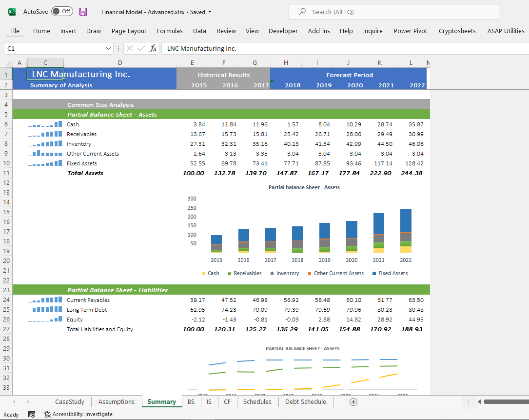Click the Summary of Analysis cell
This screenshot has height=420, width=529.
[61, 85]
